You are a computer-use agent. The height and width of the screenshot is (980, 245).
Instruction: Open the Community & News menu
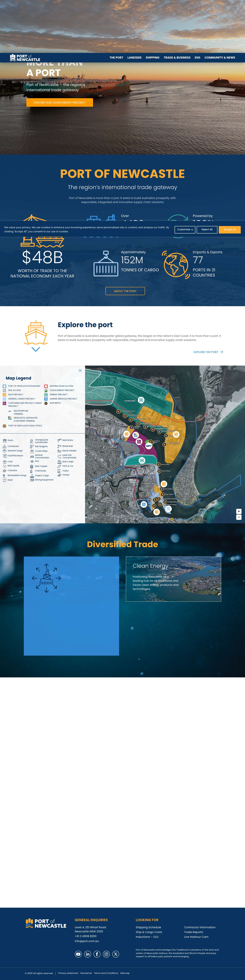coord(220,58)
